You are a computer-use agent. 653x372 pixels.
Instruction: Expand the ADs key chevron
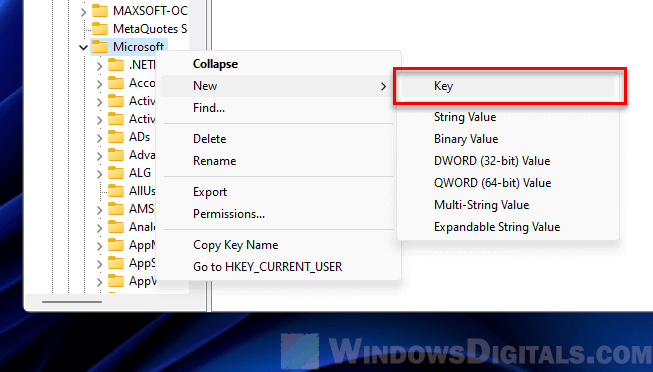click(100, 137)
